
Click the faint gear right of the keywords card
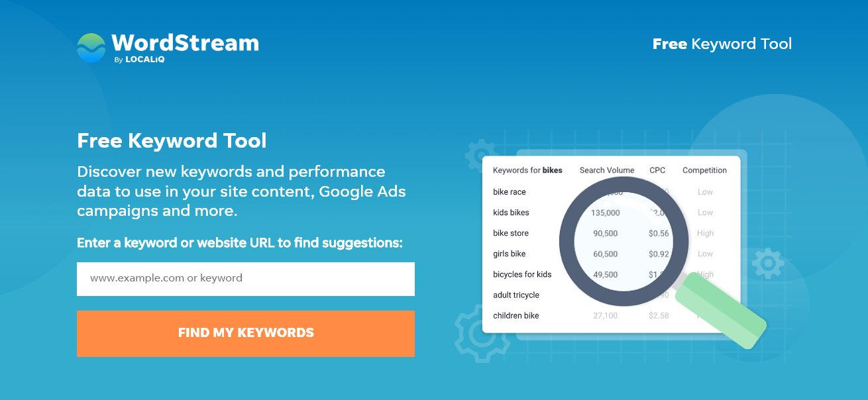(x=769, y=263)
